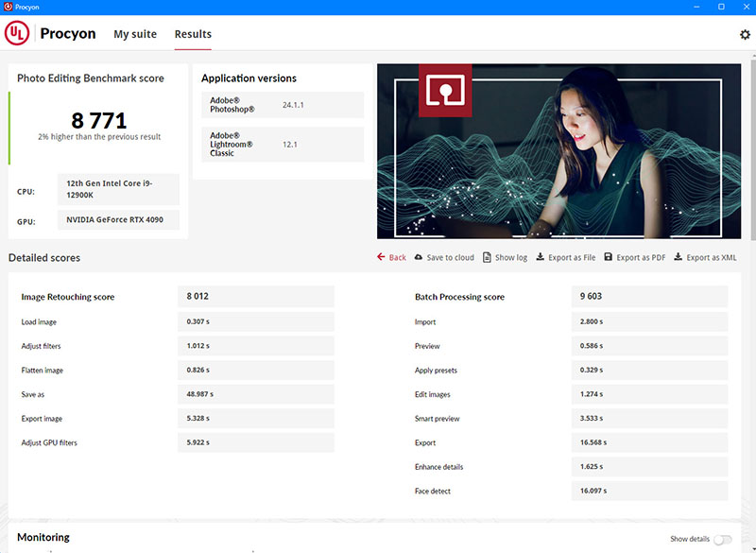
Task: Click the 8 771 benchmark score
Action: click(x=98, y=120)
